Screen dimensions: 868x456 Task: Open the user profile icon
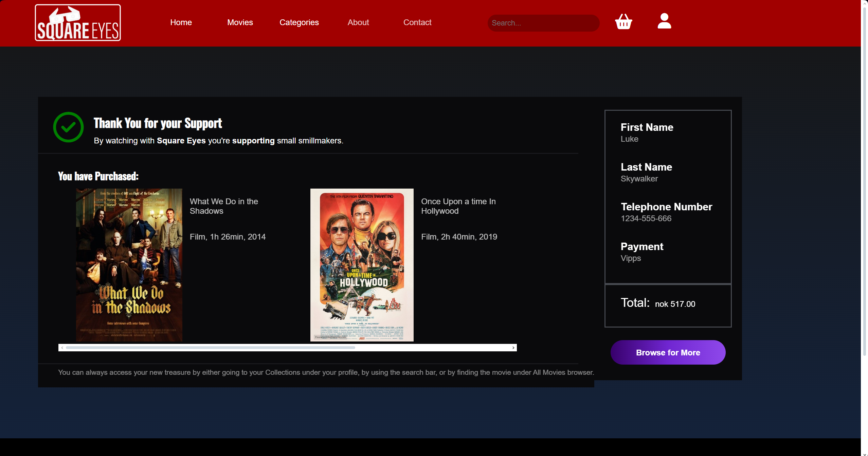tap(664, 21)
